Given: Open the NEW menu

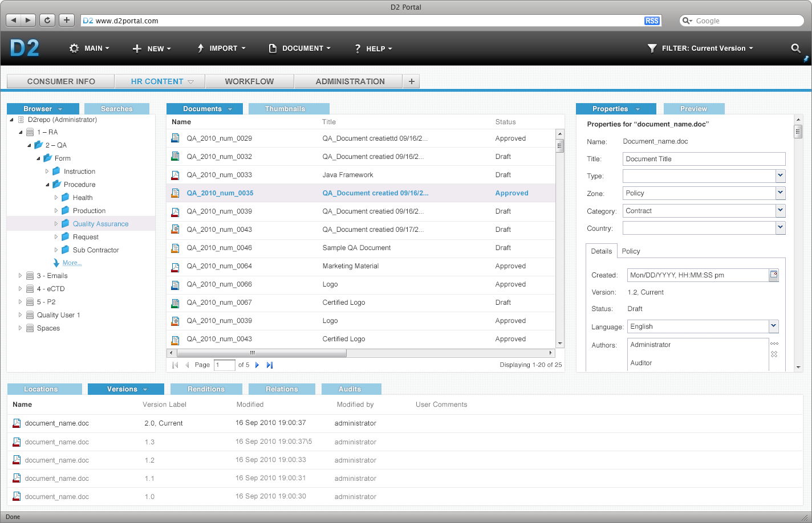Looking at the screenshot, I should click(x=152, y=48).
